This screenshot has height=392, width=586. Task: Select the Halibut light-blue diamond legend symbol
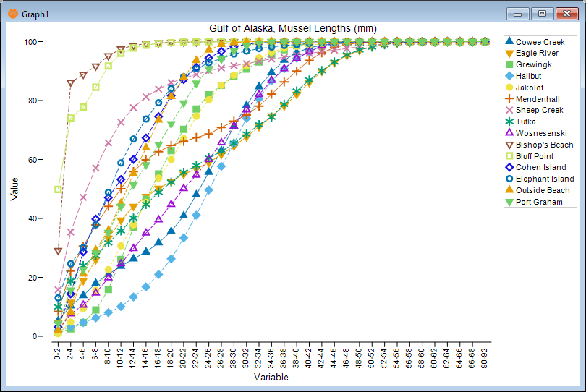[x=509, y=76]
